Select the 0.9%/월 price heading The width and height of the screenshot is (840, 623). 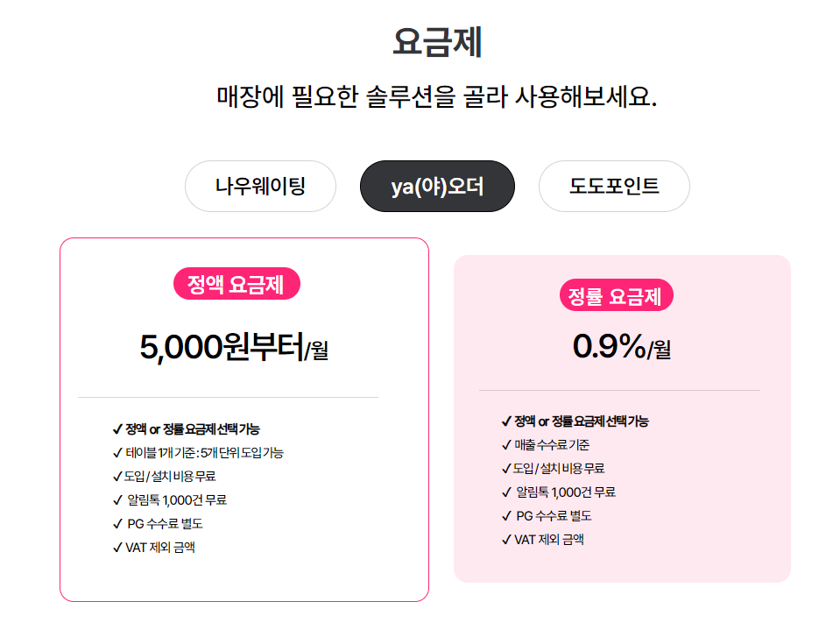[x=621, y=346]
